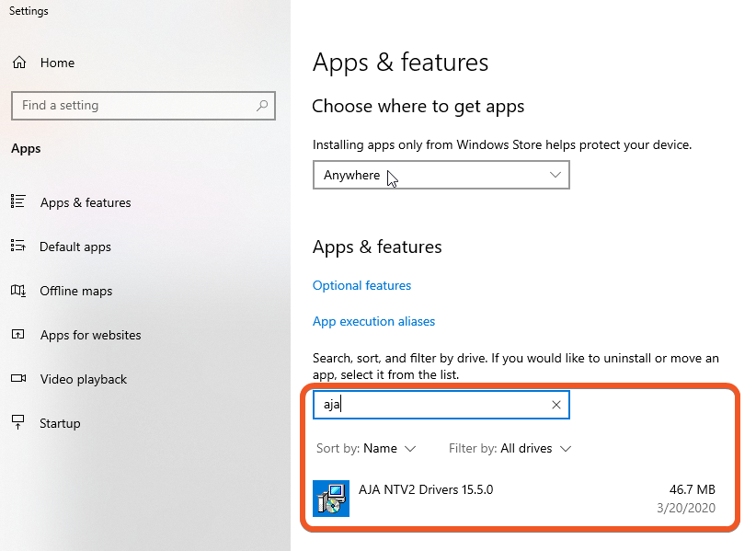Click the Offline maps map icon

coord(17,291)
